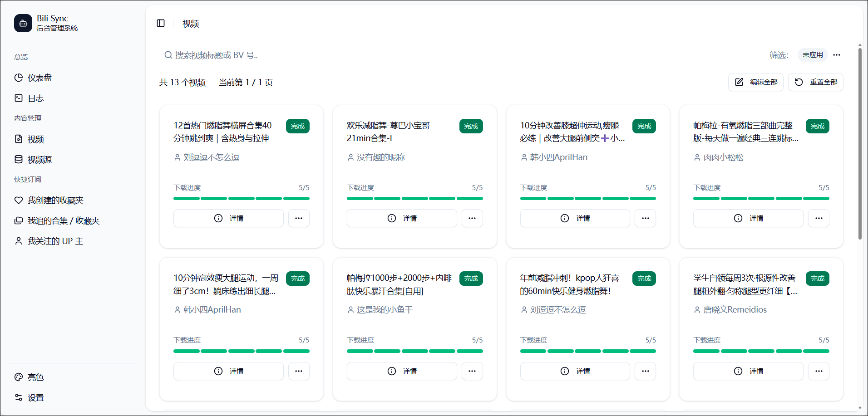This screenshot has height=416, width=868.
Task: Open more menu for 年前减脂冲刺 card
Action: tap(645, 371)
